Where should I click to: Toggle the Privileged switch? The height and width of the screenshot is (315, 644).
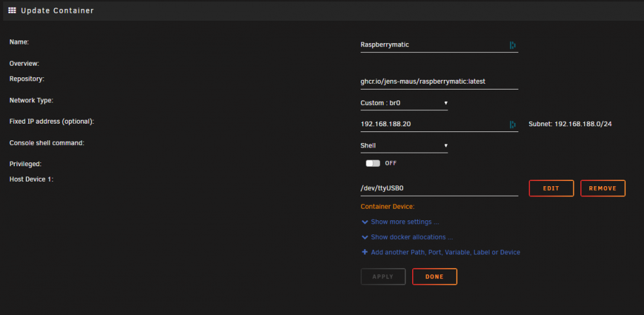[x=373, y=163]
